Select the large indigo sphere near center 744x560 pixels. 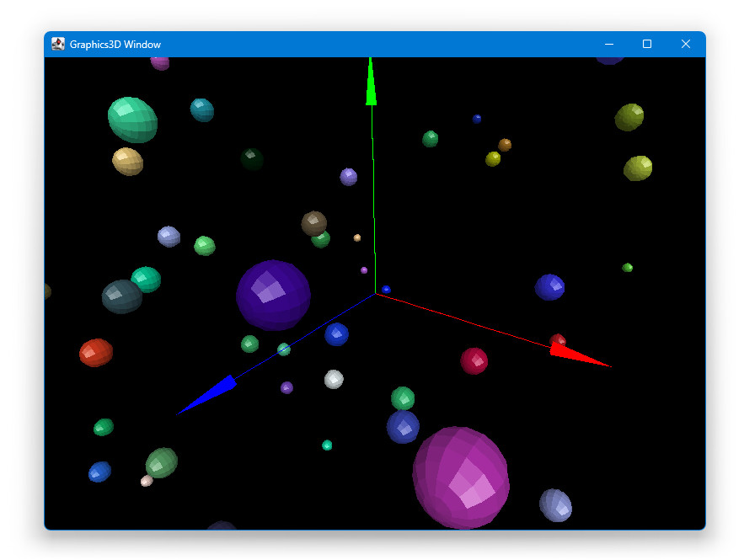pos(273,295)
